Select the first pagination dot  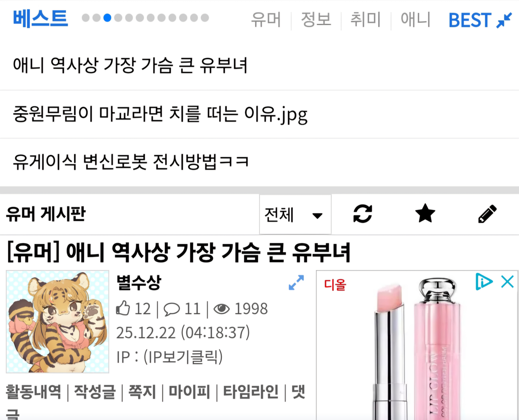[86, 18]
